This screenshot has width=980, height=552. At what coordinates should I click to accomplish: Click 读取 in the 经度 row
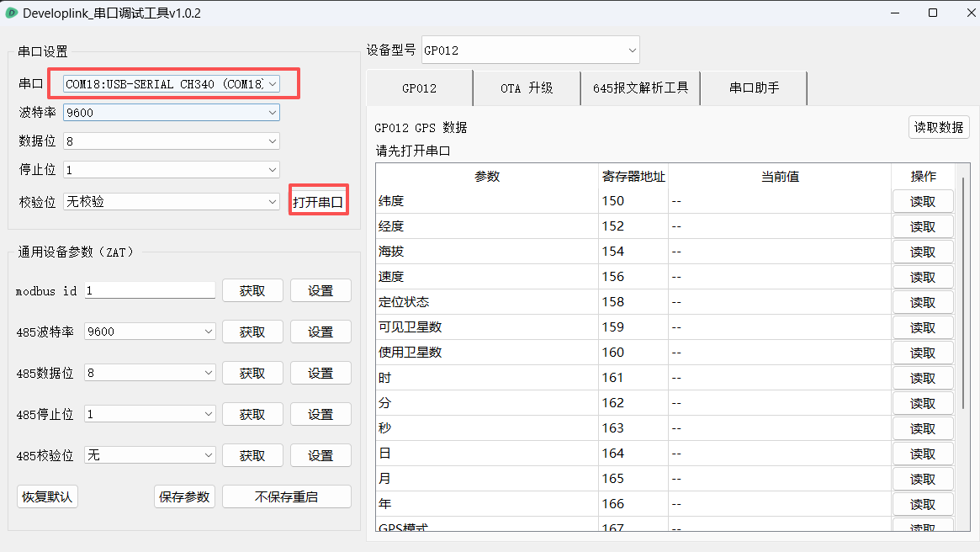(x=923, y=227)
